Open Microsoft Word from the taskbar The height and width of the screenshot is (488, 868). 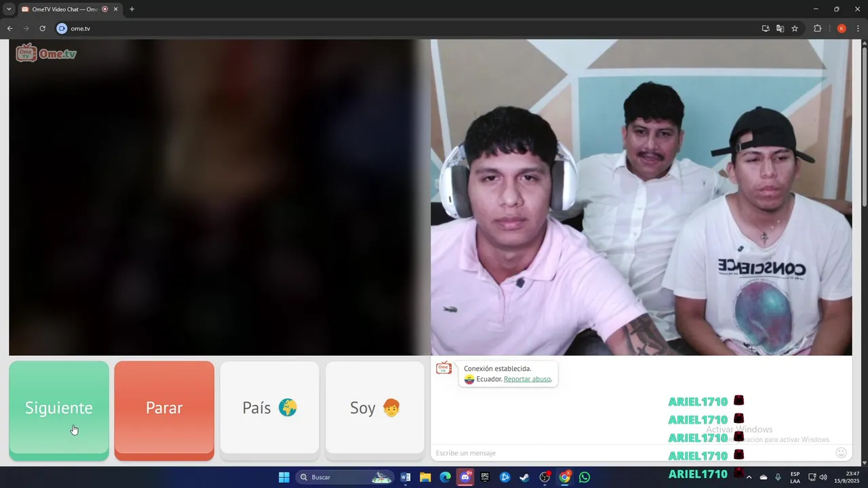pyautogui.click(x=406, y=477)
